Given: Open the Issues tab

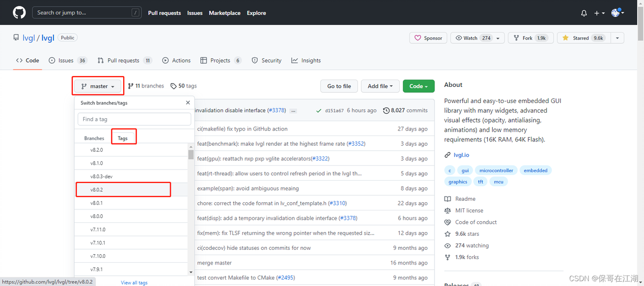Looking at the screenshot, I should (67, 60).
